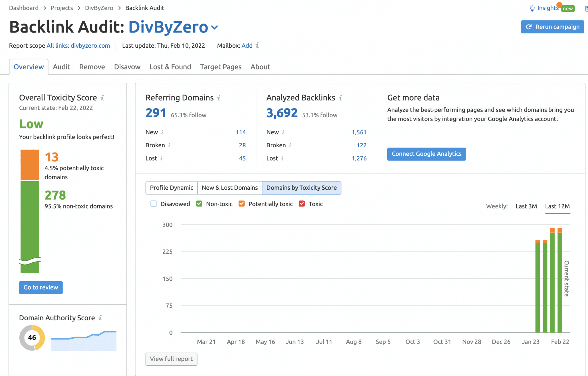Uncheck the Non-toxic checkbox
Viewport: 588px width, 376px height.
(x=199, y=204)
